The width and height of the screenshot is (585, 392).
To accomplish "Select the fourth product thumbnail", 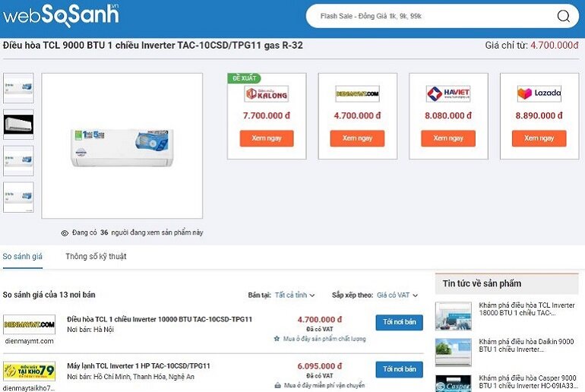I will pyautogui.click(x=18, y=198).
